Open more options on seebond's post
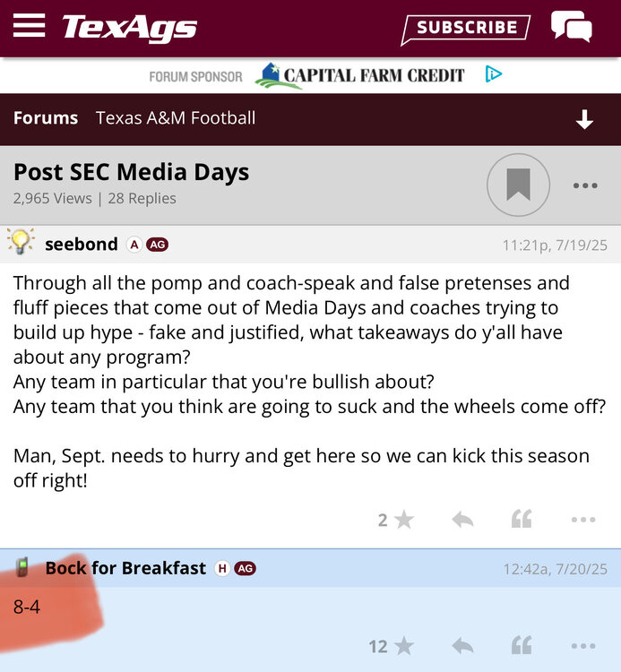 (583, 520)
